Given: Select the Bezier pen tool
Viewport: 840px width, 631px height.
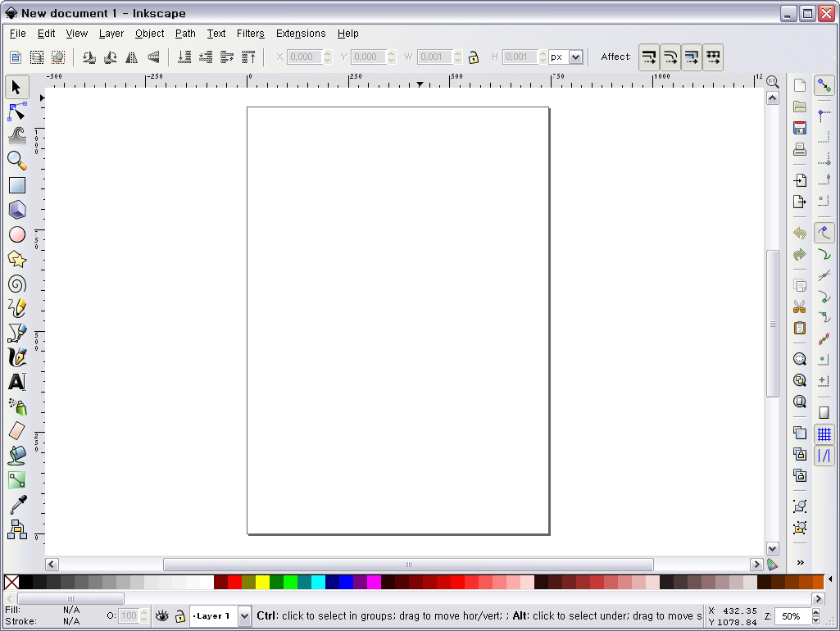Looking at the screenshot, I should pyautogui.click(x=16, y=334).
